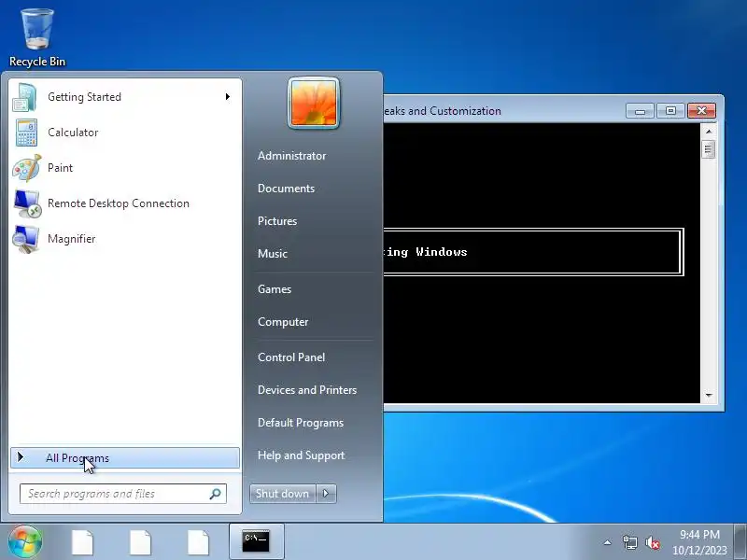747x560 pixels.
Task: Open the first blank taskbar document icon
Action: pyautogui.click(x=82, y=542)
